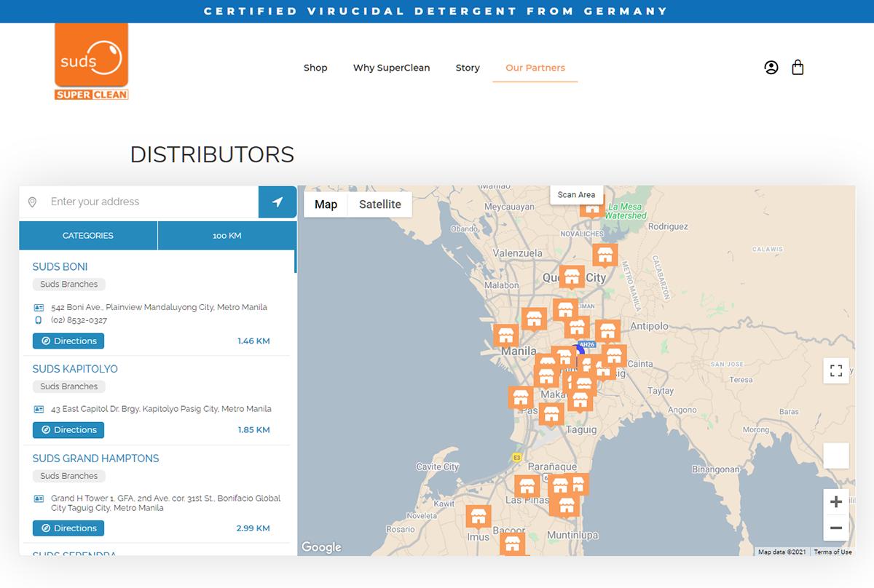Click the store marker west of Manila label
This screenshot has width=874, height=588.
coord(505,335)
